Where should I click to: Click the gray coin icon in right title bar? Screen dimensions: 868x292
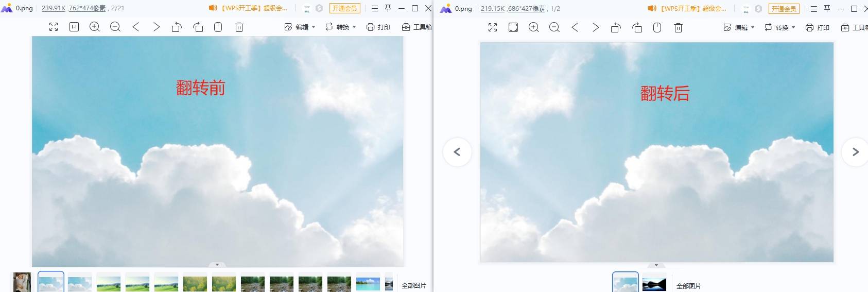[758, 9]
